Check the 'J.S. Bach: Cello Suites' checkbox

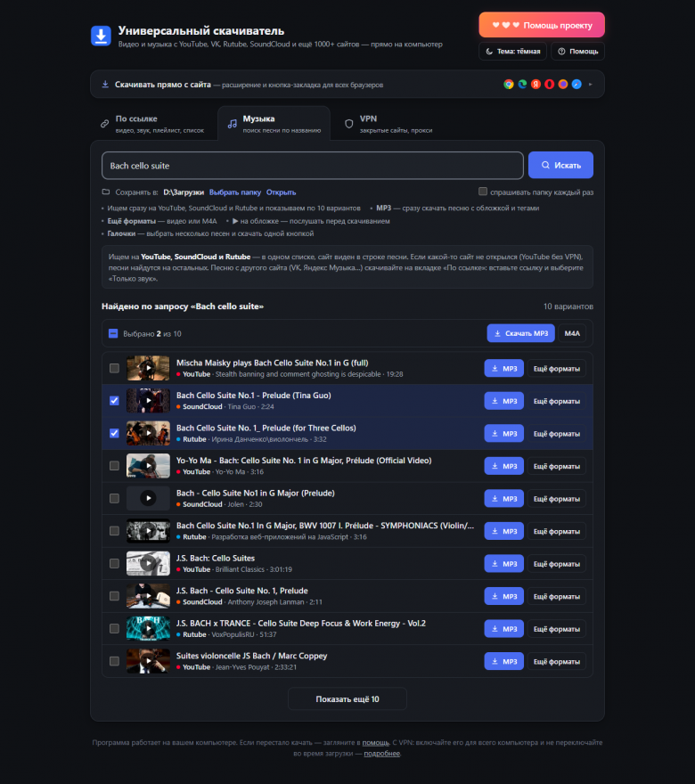click(x=115, y=563)
